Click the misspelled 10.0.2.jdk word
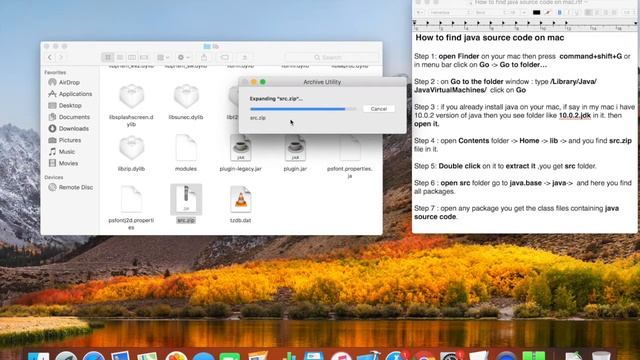640x360 pixels. 575,116
